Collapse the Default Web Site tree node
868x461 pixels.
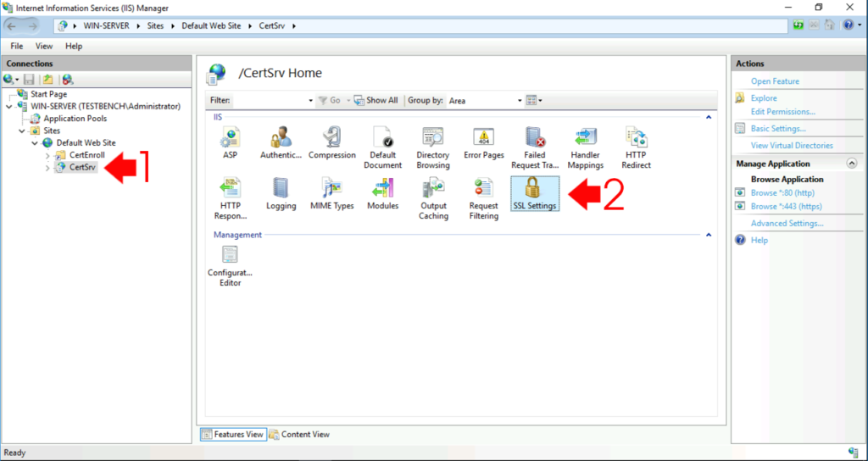pos(36,143)
